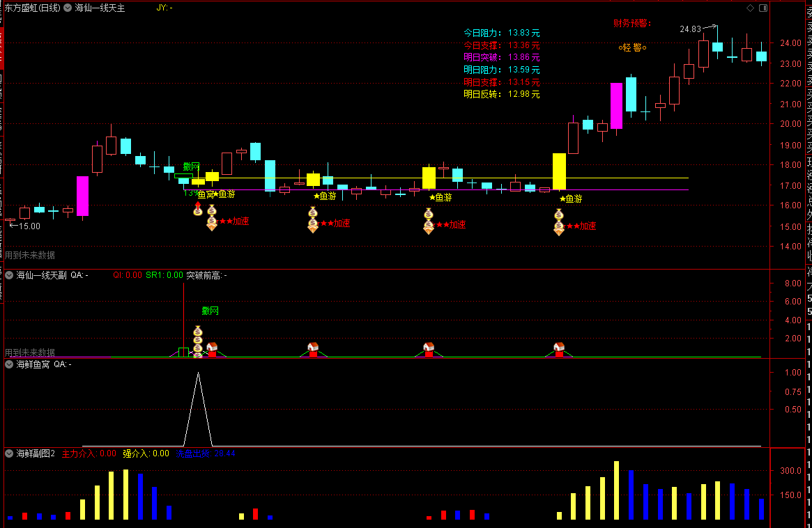The height and width of the screenshot is (528, 812).
Task: Click the 24.83 high price marker
Action: click(690, 29)
